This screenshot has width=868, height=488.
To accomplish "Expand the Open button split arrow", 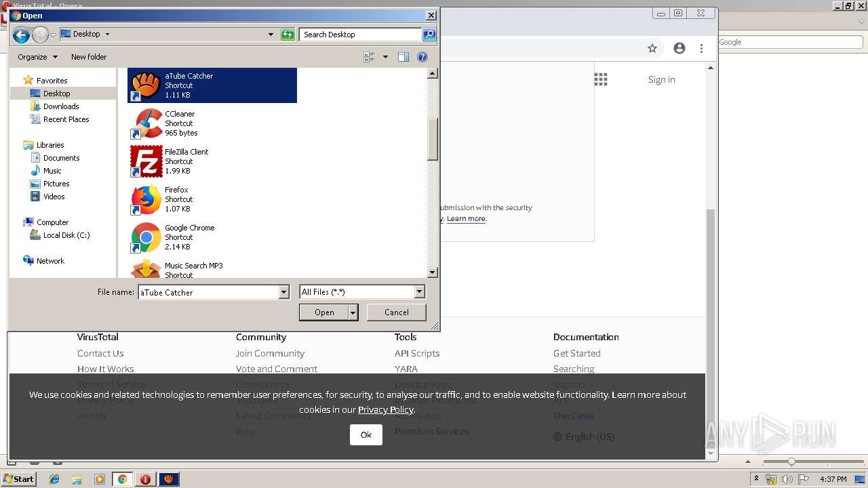I will (x=353, y=312).
